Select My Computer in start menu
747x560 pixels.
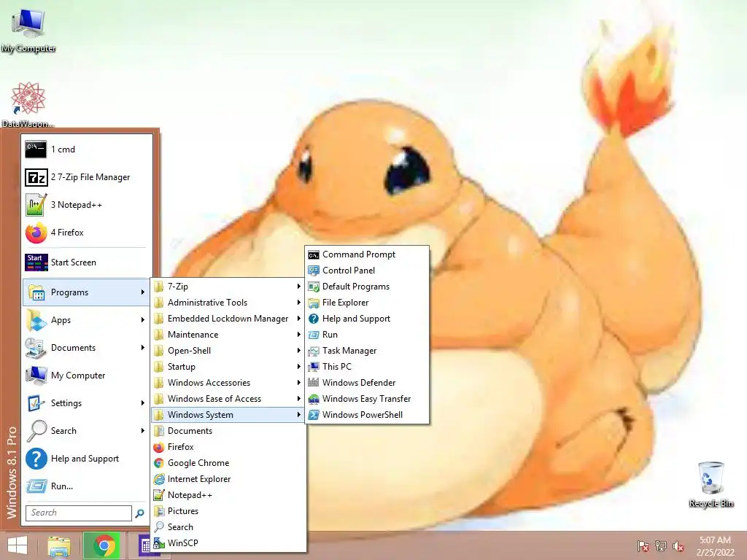click(86, 376)
